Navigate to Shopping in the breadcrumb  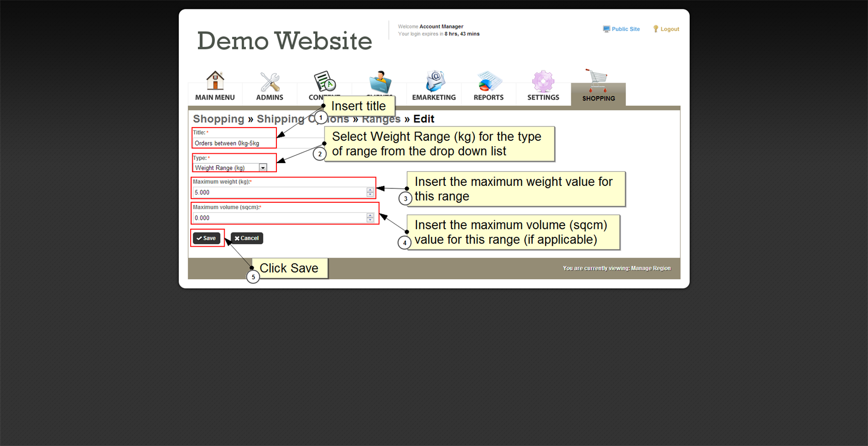[218, 119]
